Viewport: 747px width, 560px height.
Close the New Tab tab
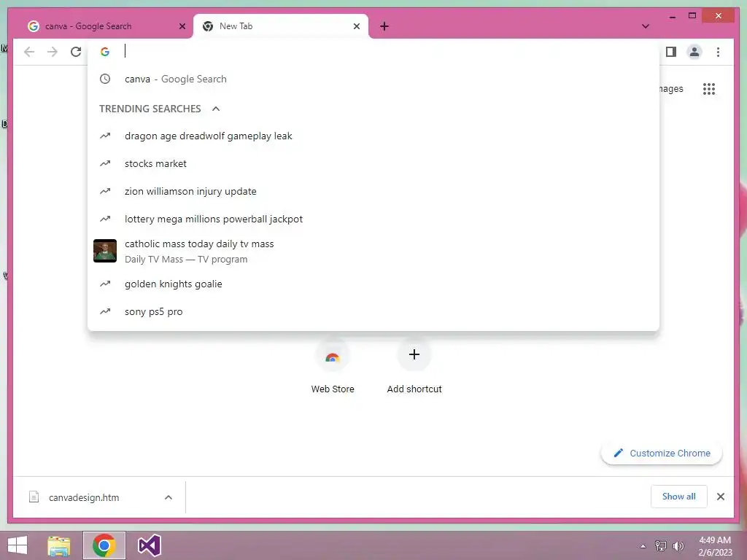point(356,26)
